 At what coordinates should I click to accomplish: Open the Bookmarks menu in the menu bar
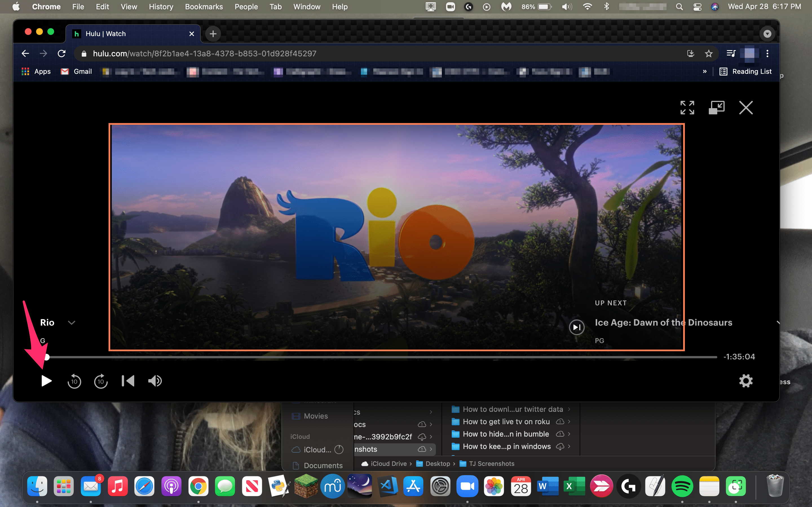pos(204,7)
